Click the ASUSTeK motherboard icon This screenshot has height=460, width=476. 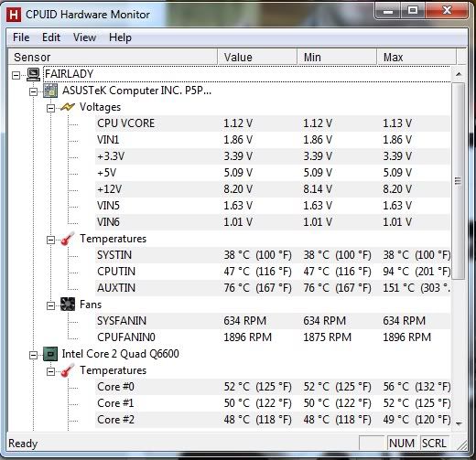click(x=50, y=91)
